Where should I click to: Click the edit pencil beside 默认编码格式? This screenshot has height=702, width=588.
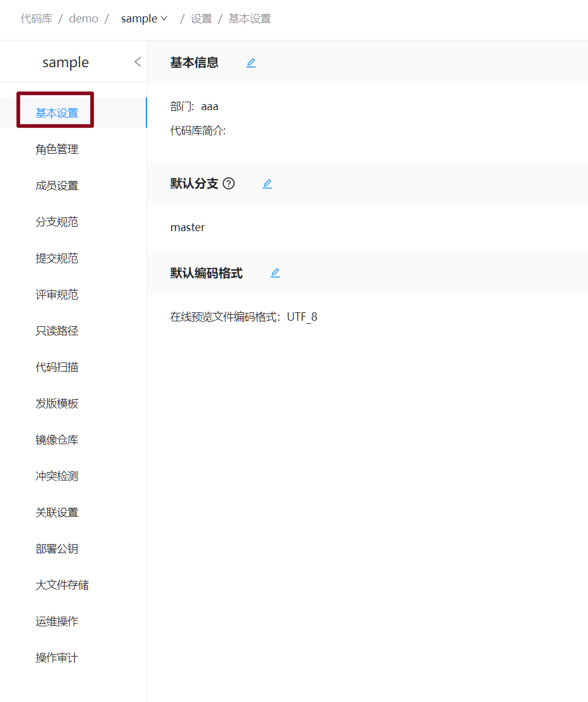pos(275,273)
